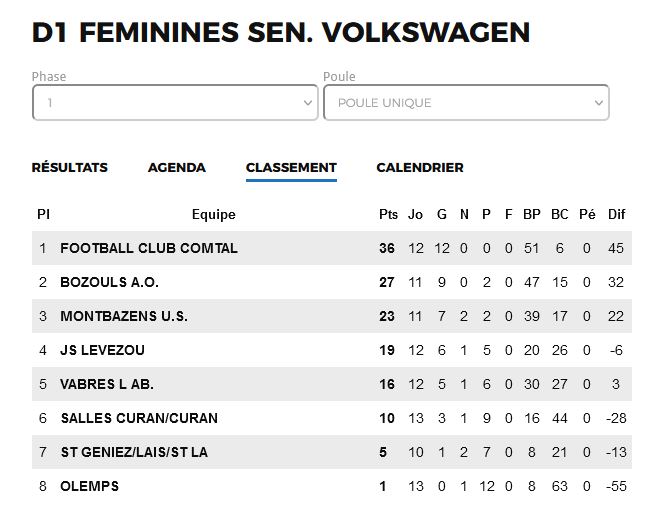The height and width of the screenshot is (506, 646).
Task: Click the Equipe column header
Action: pyautogui.click(x=213, y=214)
